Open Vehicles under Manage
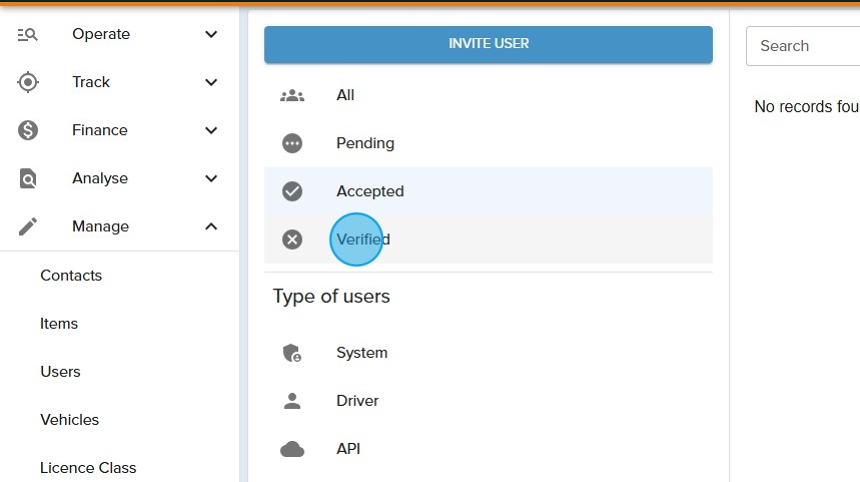The height and width of the screenshot is (482, 860). coord(70,420)
